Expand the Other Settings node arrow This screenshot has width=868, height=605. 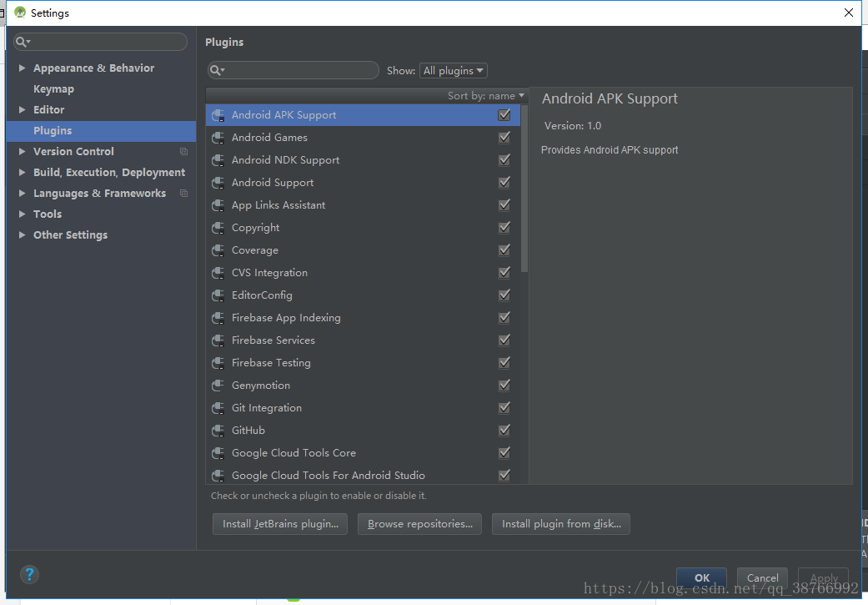[x=23, y=235]
